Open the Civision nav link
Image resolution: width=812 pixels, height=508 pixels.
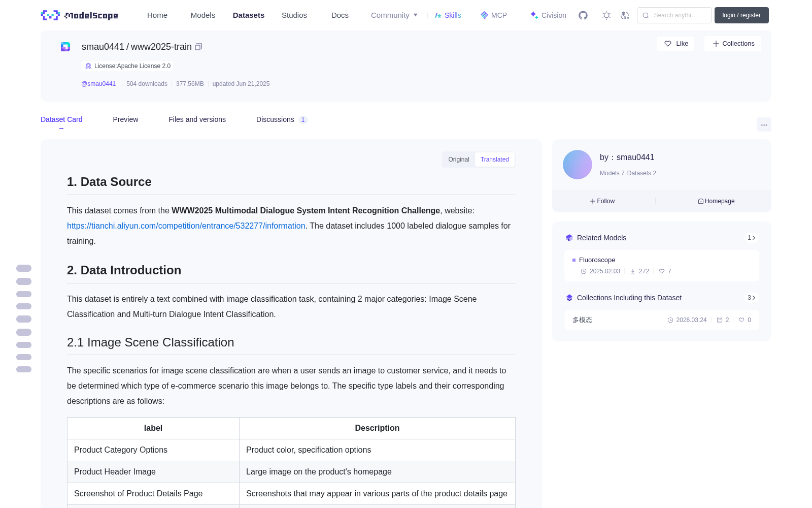coord(548,15)
